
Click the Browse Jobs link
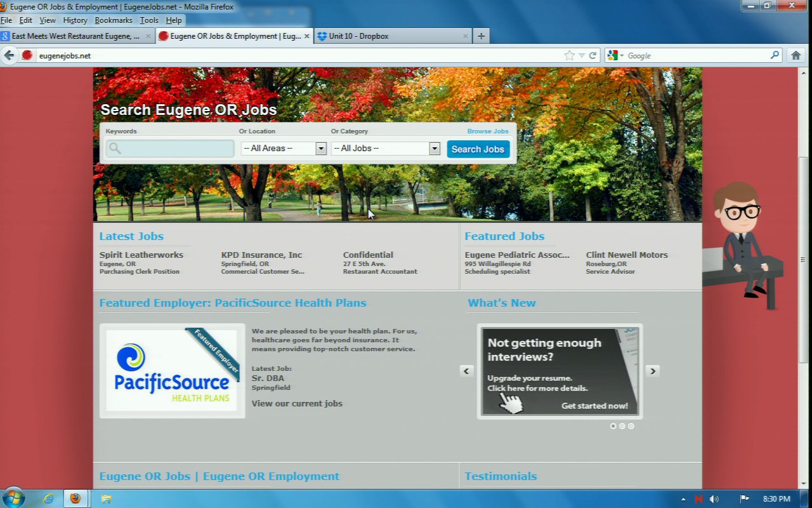coord(488,131)
